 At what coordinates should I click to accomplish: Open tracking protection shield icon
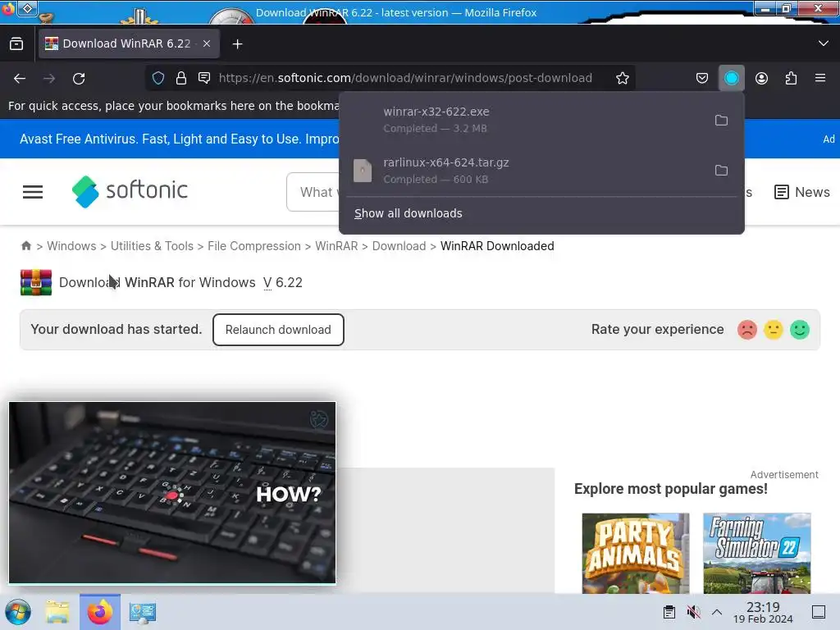tap(158, 78)
